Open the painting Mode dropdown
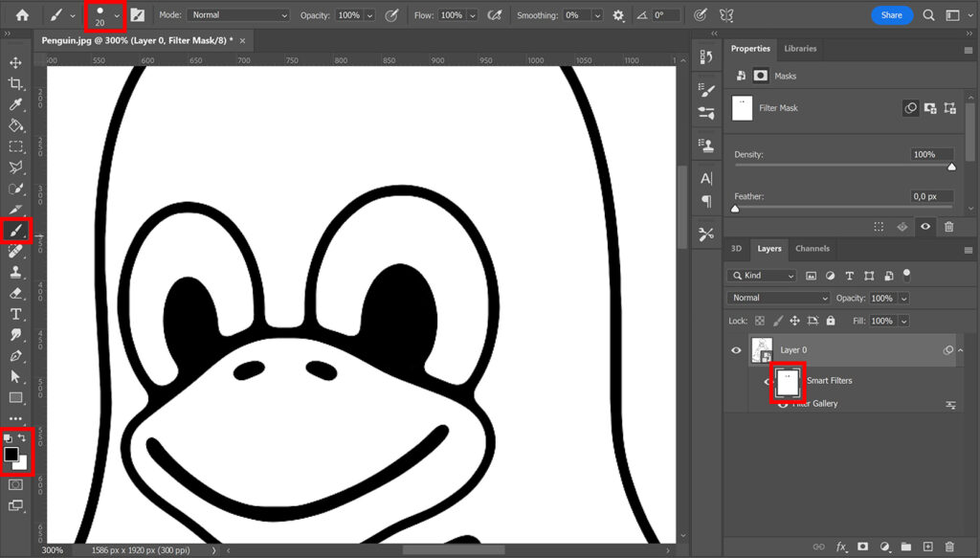Image resolution: width=980 pixels, height=558 pixels. click(x=238, y=15)
